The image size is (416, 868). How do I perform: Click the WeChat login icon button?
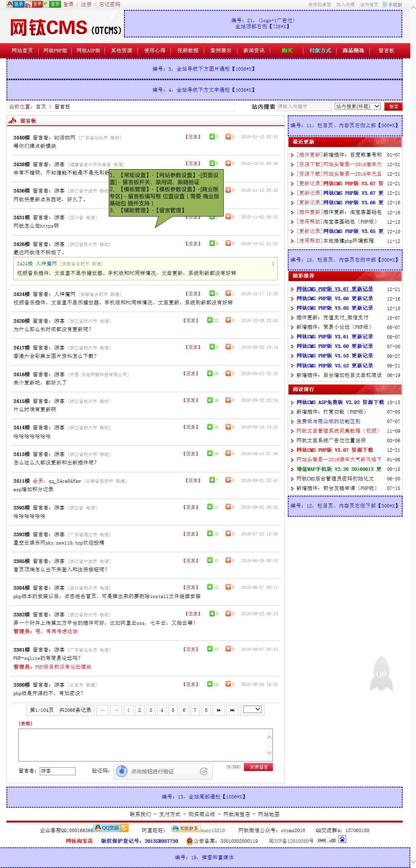[x=52, y=4]
